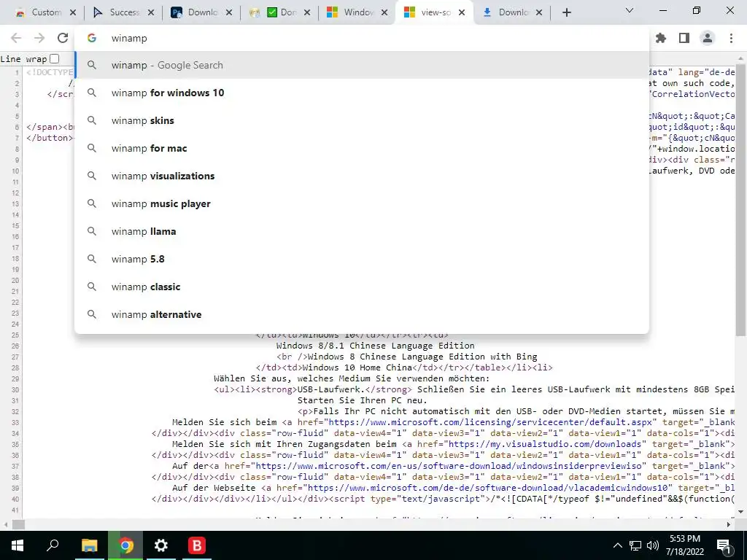Open the clock showing 5:53 PM
This screenshot has width=747, height=560.
tap(685, 545)
